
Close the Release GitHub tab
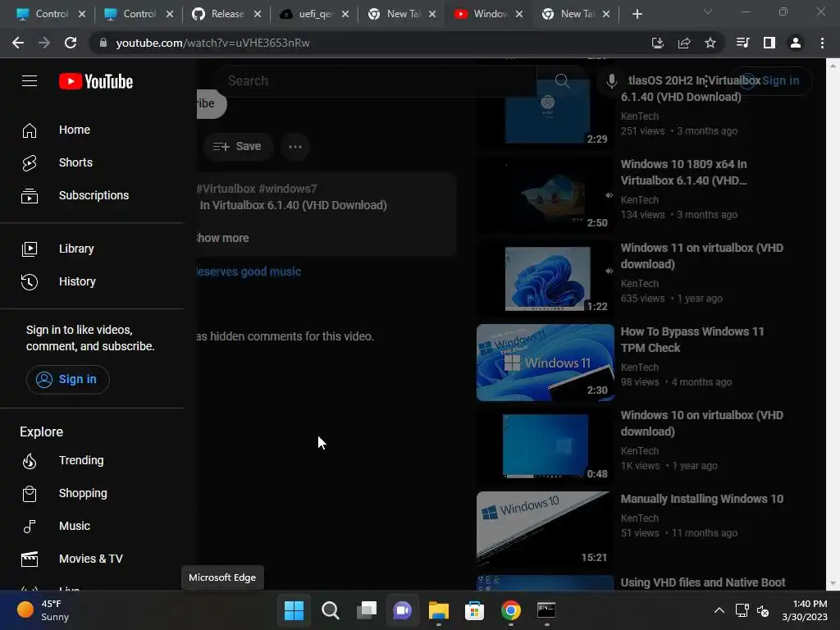pos(258,14)
